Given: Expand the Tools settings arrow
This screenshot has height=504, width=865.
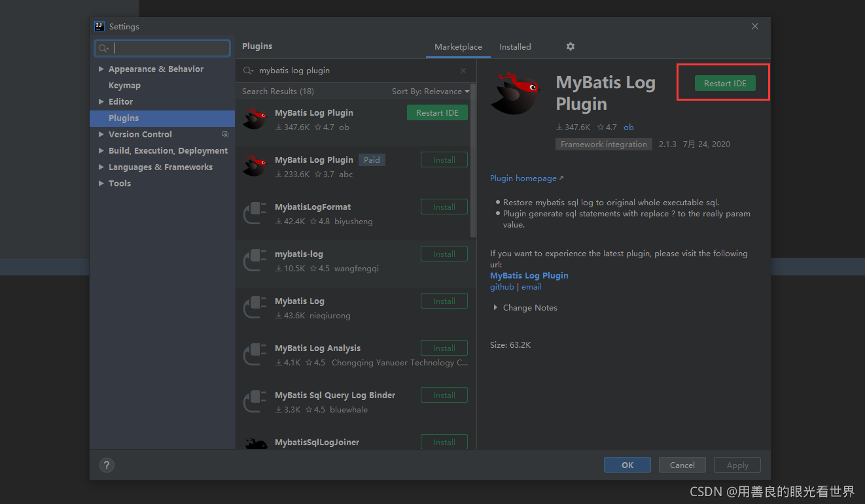Looking at the screenshot, I should (x=101, y=183).
